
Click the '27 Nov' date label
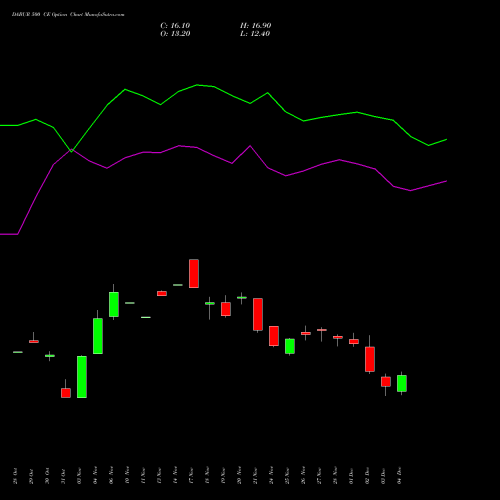(x=319, y=475)
